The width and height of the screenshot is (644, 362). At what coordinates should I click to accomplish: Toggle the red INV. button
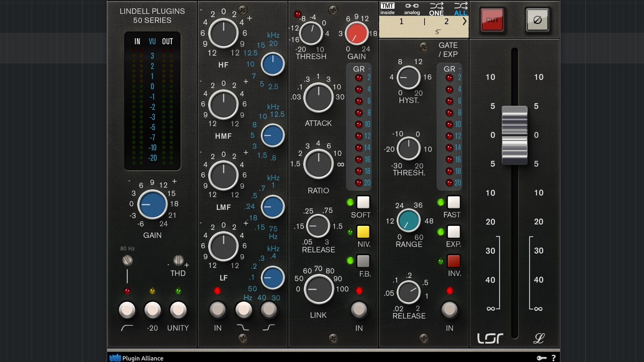pyautogui.click(x=454, y=261)
